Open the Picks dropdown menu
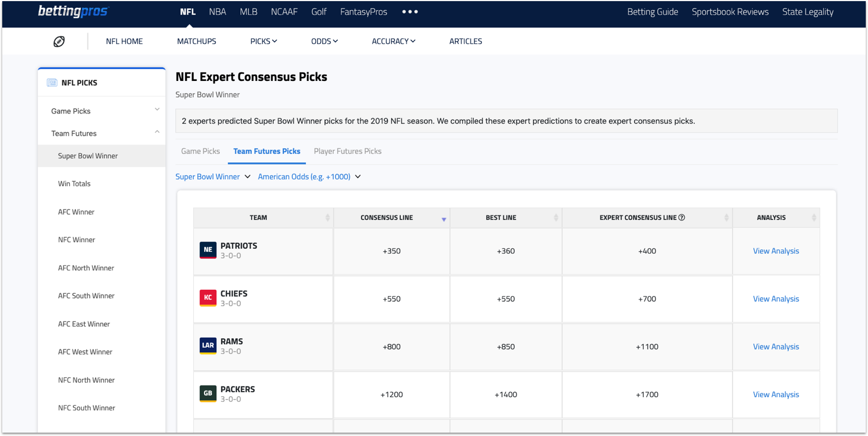 click(x=264, y=41)
